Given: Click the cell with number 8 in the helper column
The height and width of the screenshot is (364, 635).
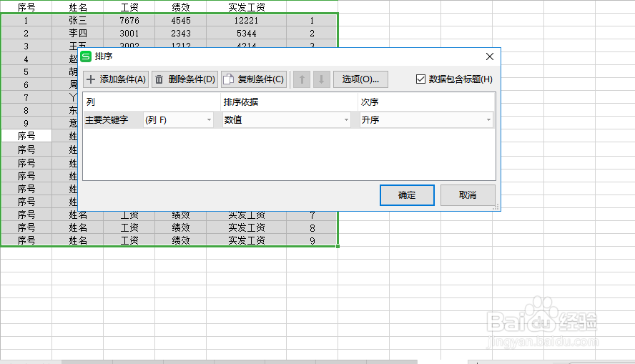Looking at the screenshot, I should 312,228.
